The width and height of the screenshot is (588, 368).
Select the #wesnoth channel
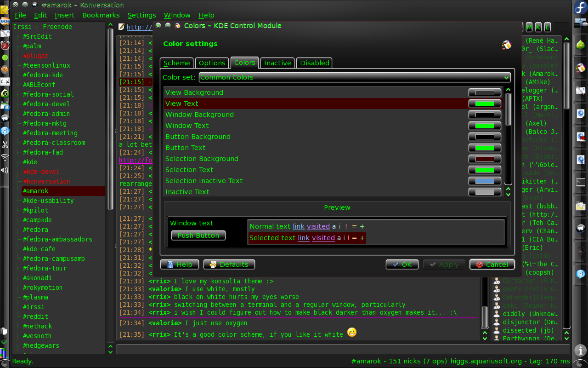tap(37, 336)
